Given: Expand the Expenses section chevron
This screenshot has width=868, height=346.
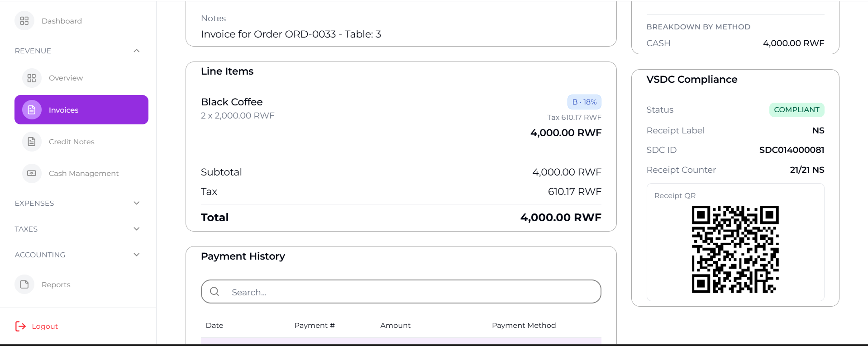Looking at the screenshot, I should (137, 203).
